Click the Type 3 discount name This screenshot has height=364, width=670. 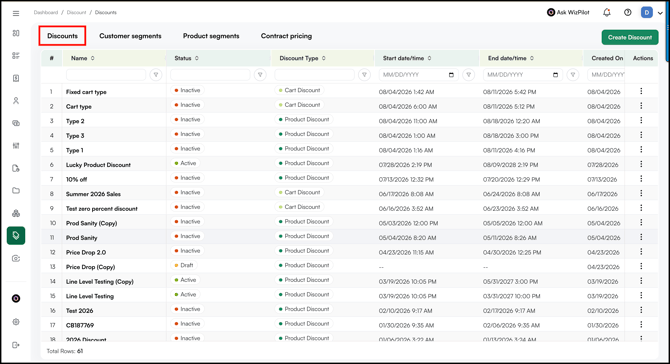pos(75,136)
